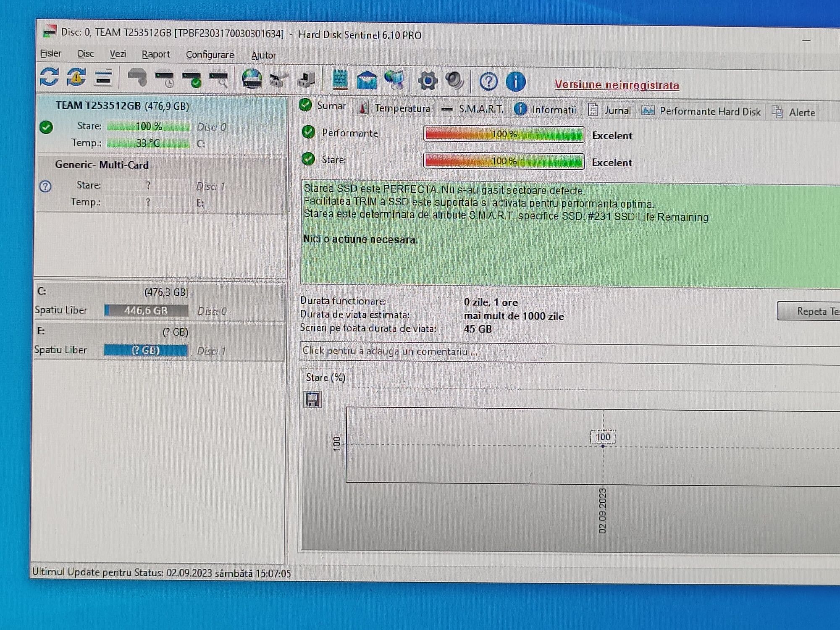Click the speaker sound toolbar icon
The width and height of the screenshot is (840, 630).
pos(454,81)
